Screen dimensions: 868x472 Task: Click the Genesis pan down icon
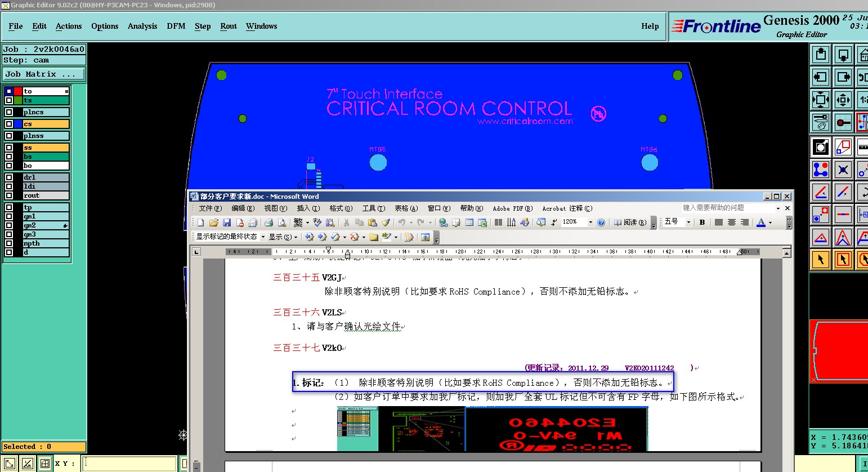(843, 55)
